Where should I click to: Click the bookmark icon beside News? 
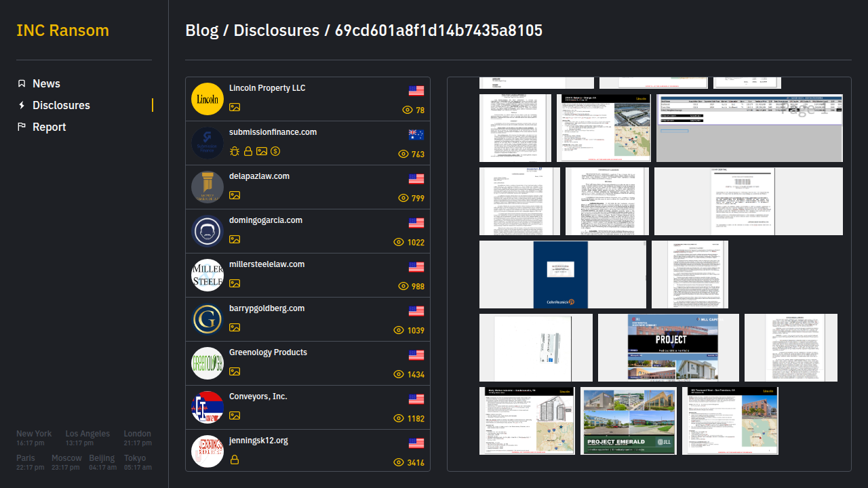pyautogui.click(x=22, y=83)
